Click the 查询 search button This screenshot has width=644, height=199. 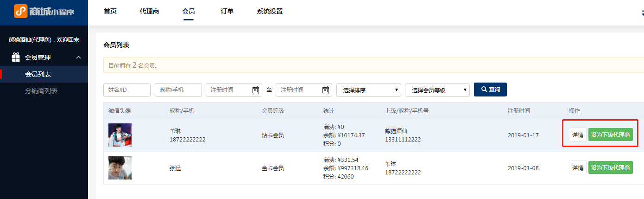[490, 89]
